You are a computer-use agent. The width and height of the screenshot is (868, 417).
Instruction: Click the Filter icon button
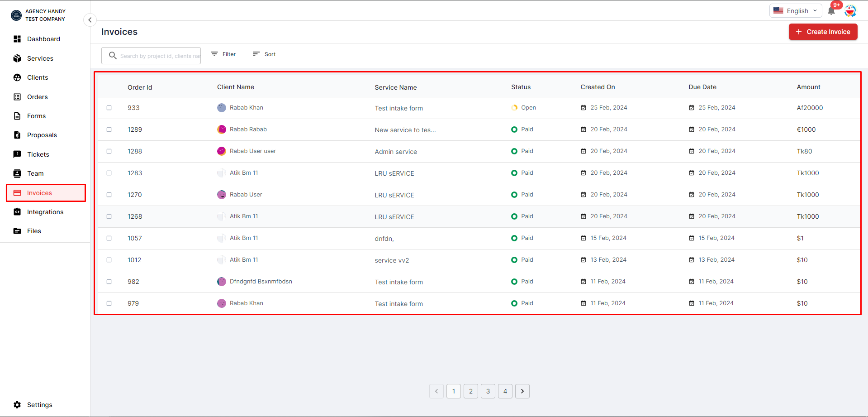[214, 54]
